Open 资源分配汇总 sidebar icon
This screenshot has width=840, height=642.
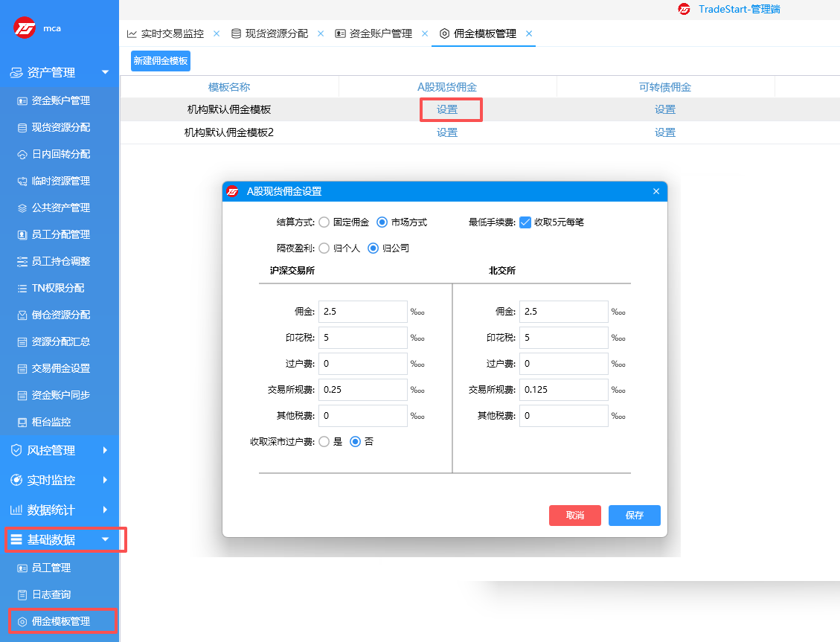22,341
